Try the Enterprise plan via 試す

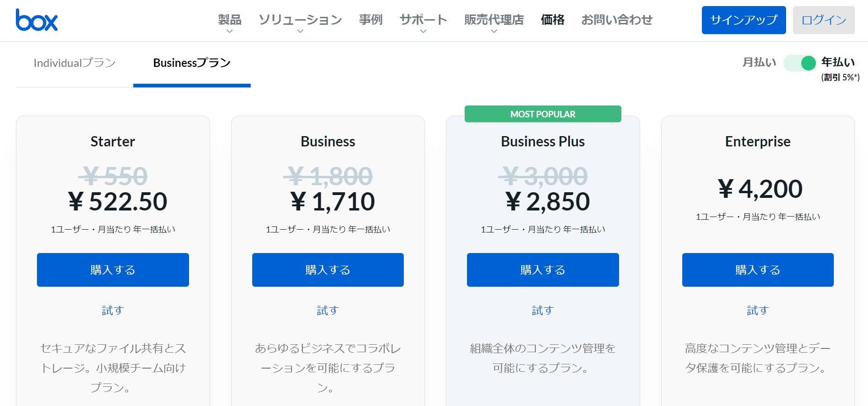pos(758,311)
